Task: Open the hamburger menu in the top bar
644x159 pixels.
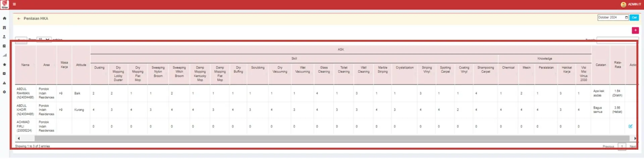Action: point(14,4)
